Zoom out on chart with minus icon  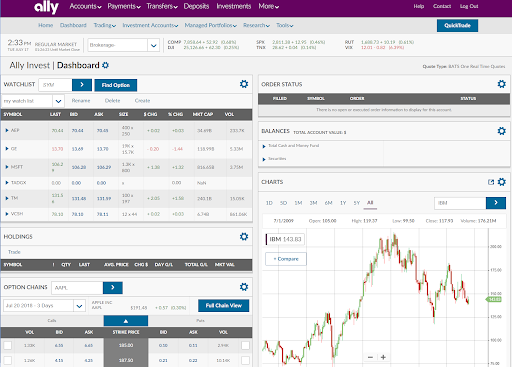click(x=370, y=357)
